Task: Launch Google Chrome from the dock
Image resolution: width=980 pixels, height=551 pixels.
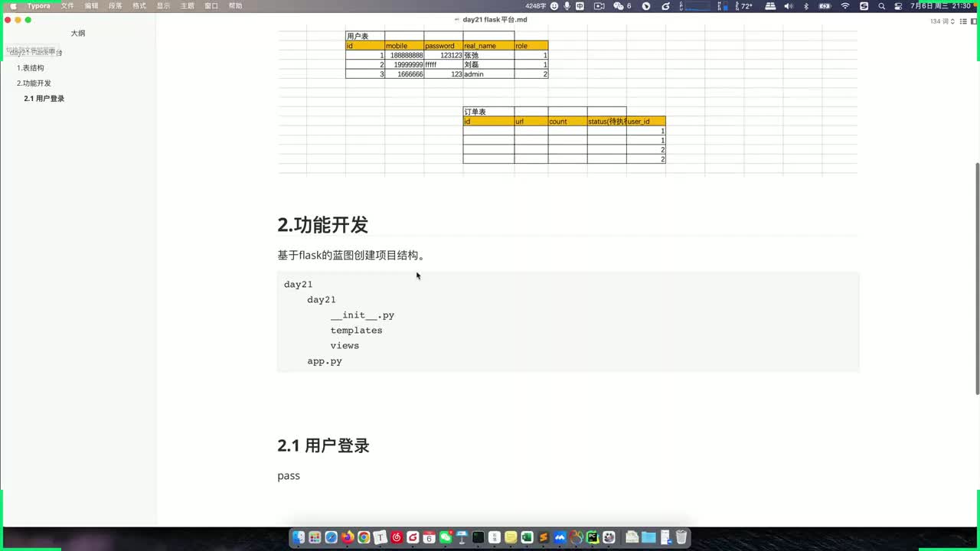Action: [364, 537]
